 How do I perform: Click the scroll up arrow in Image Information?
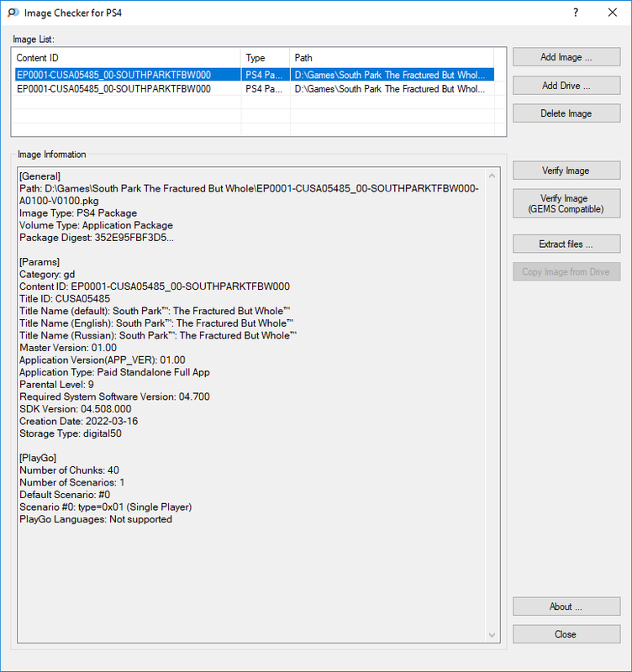492,176
